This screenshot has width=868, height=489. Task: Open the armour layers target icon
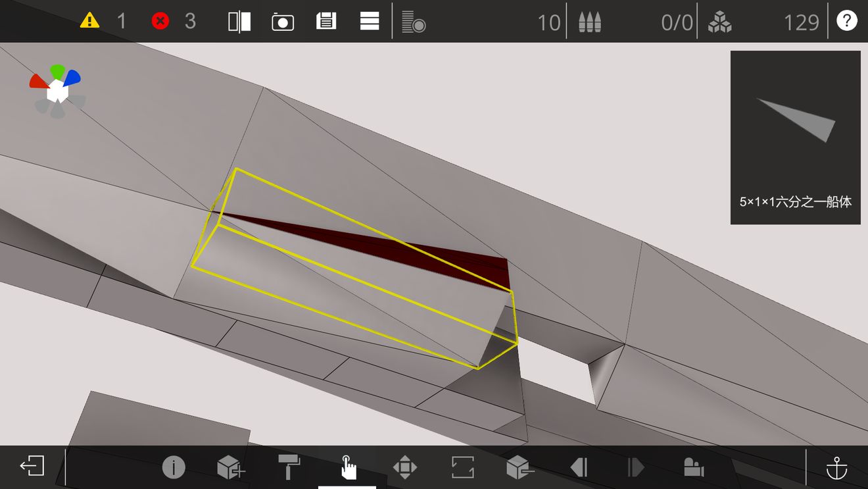(414, 22)
